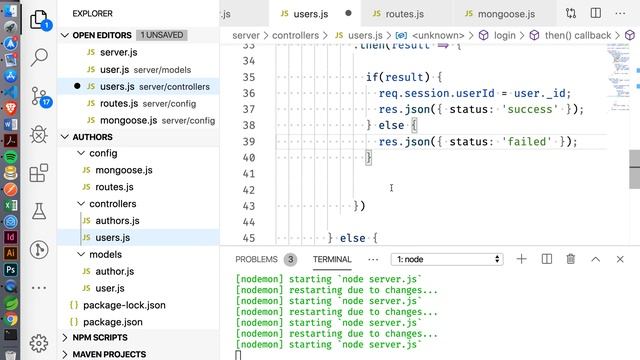
Task: Click the editor vertical scrollbar thumb
Action: (x=635, y=169)
